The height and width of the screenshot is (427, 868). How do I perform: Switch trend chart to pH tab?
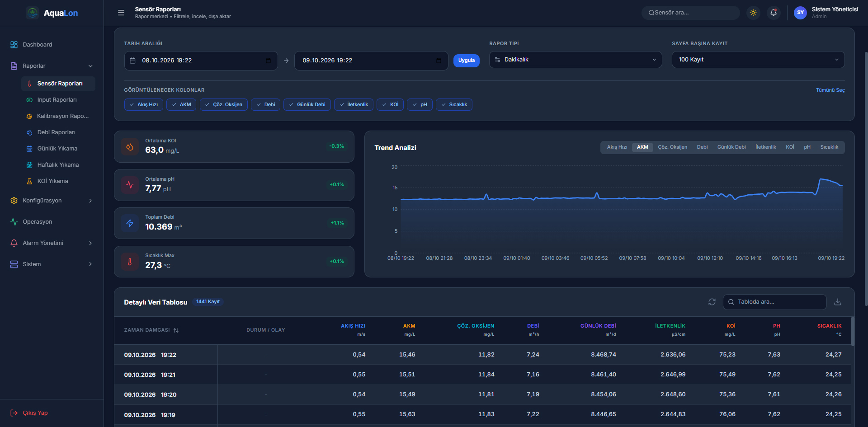point(807,147)
